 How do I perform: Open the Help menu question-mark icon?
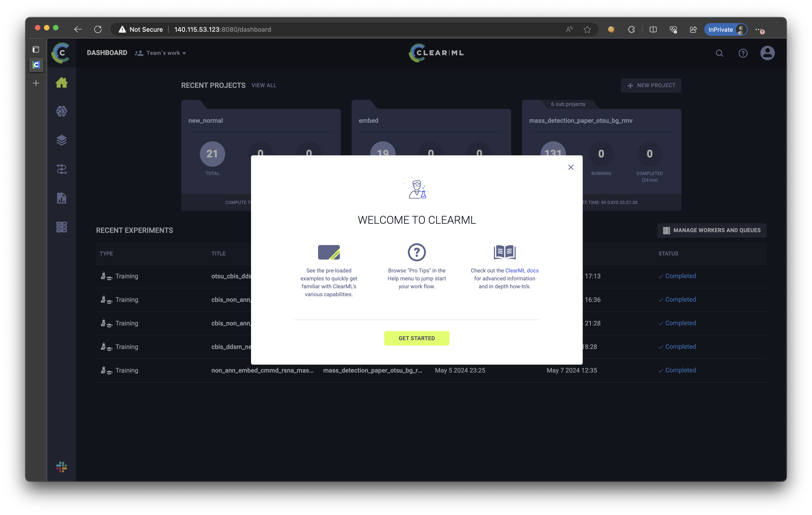click(x=743, y=53)
